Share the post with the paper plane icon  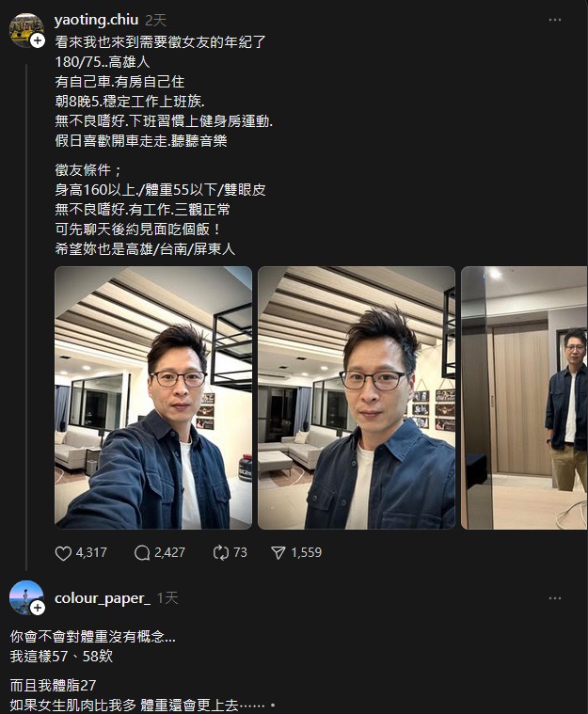tap(278, 553)
